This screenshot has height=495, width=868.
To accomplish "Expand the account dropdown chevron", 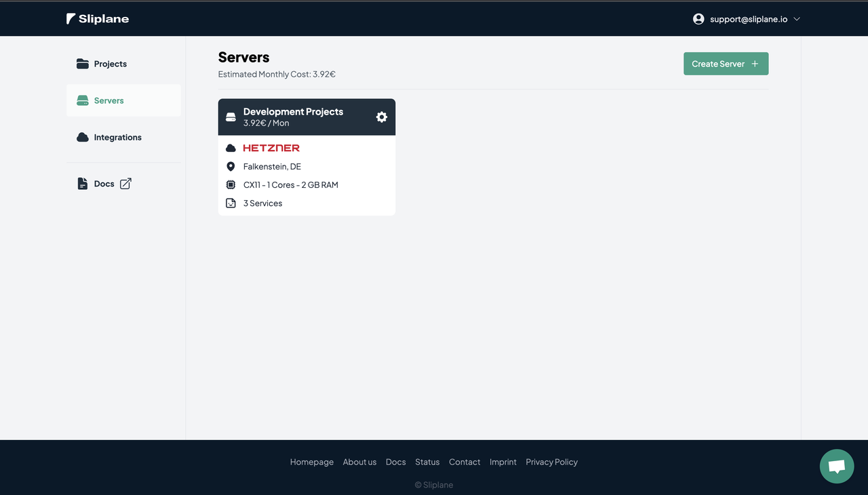I will coord(797,19).
